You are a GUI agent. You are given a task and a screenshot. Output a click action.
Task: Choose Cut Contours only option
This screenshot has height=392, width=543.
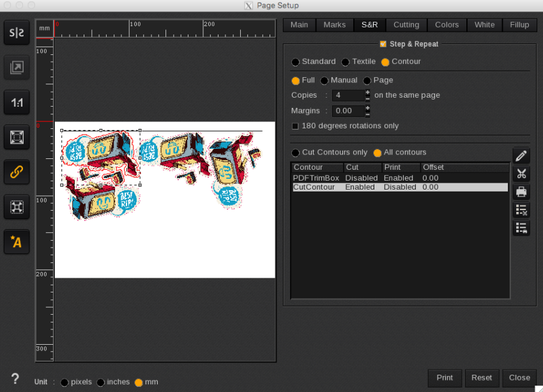click(295, 153)
